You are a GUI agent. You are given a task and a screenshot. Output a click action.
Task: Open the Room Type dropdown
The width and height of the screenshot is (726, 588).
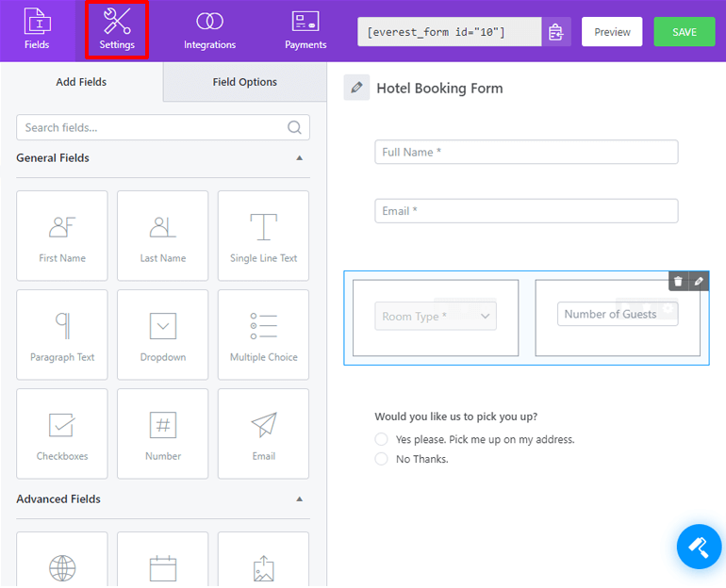[x=436, y=317]
